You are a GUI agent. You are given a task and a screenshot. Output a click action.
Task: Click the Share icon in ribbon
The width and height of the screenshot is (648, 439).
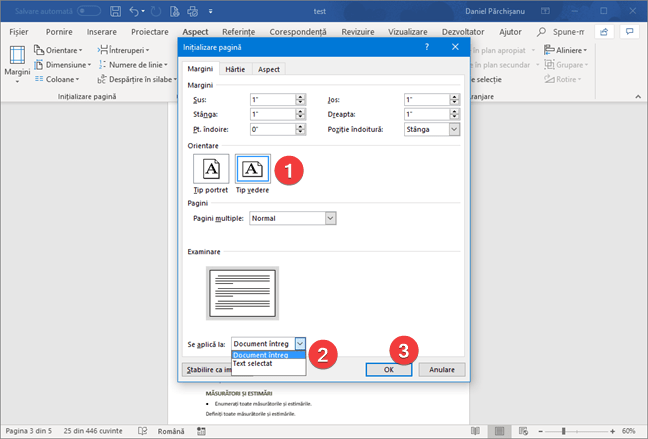(604, 32)
